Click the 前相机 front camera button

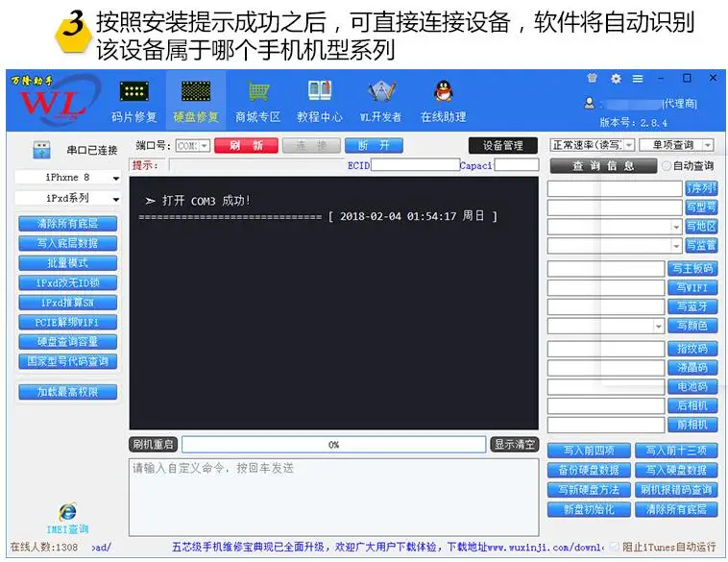point(692,425)
